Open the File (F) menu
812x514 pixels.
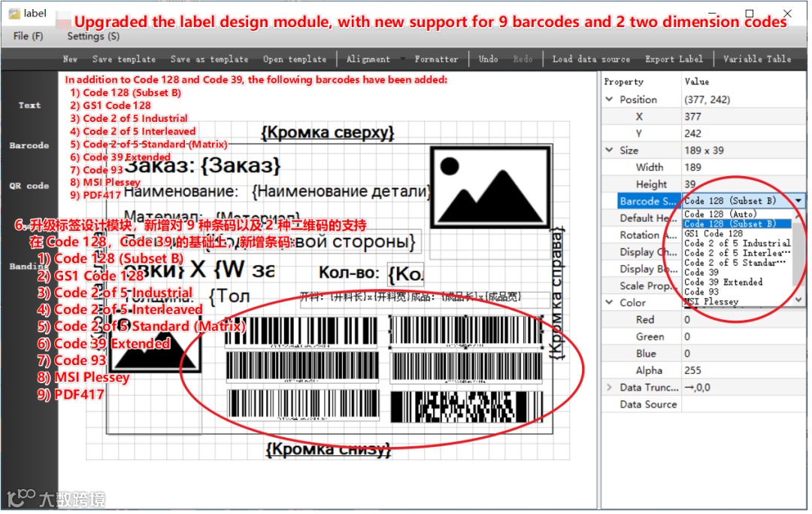[28, 36]
